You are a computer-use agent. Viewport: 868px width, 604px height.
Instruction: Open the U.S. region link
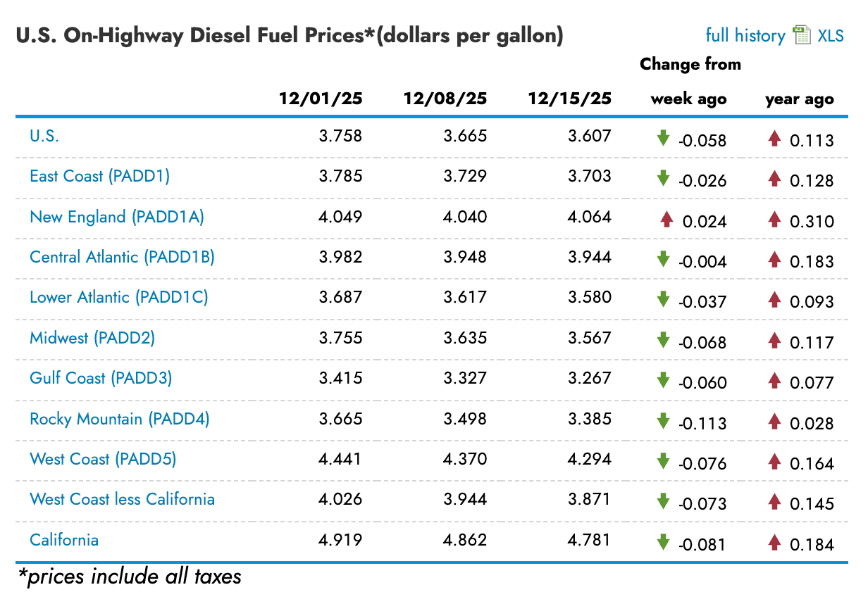point(44,136)
